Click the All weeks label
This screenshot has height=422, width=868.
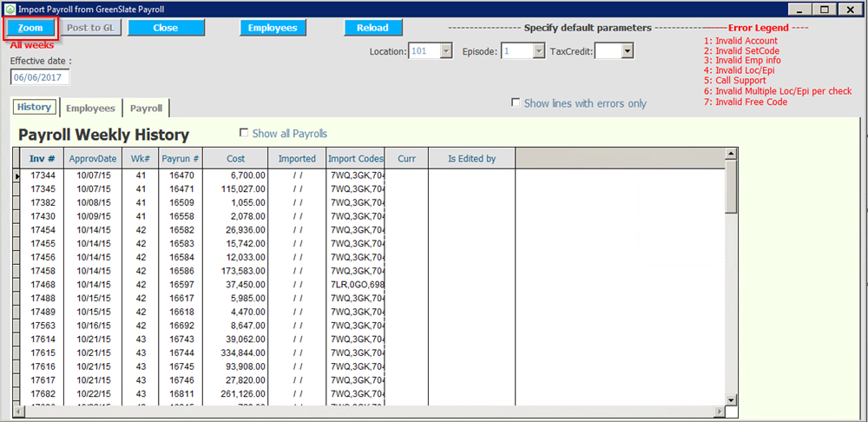tap(31, 45)
